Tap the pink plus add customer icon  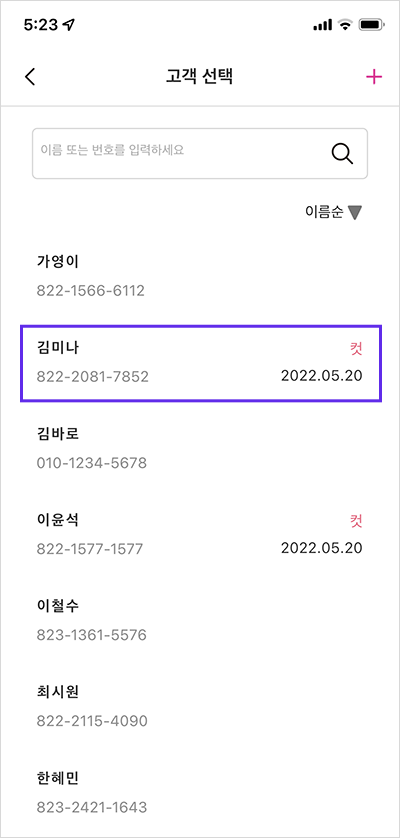[x=374, y=77]
